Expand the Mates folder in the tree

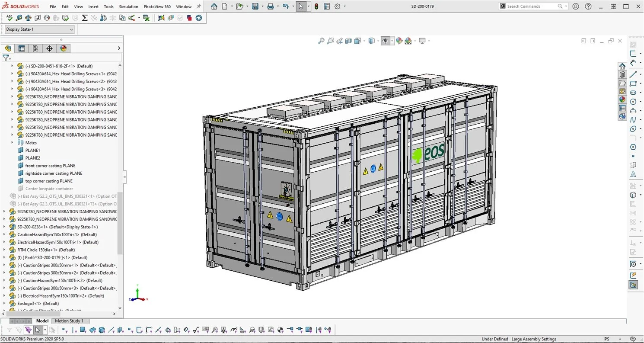click(x=12, y=143)
